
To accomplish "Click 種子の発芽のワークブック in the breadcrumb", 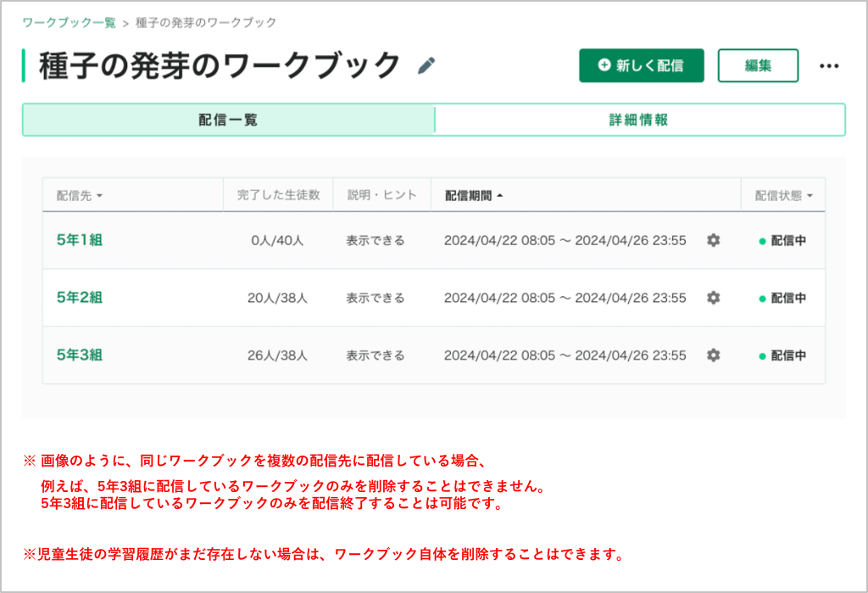I will click(206, 23).
